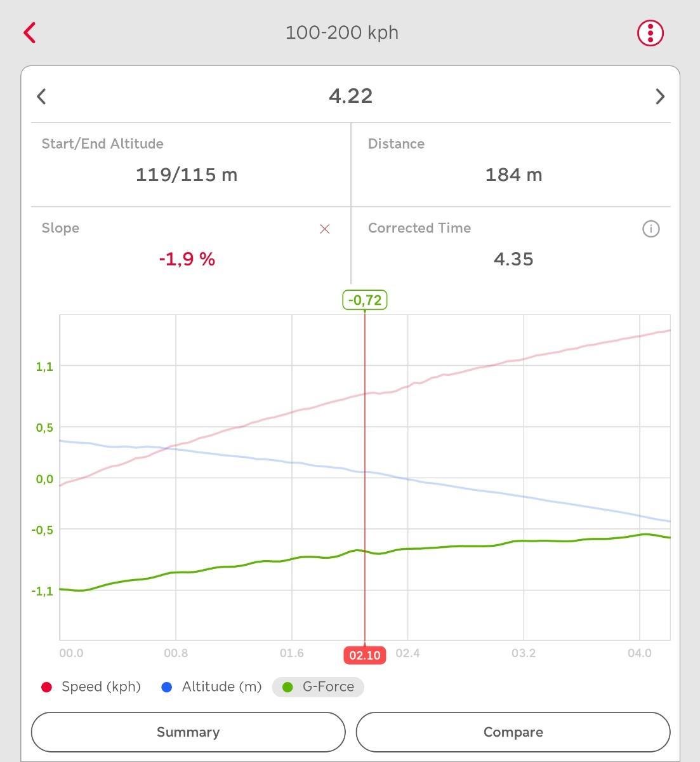Tap the -1,9 % slope value

click(187, 259)
